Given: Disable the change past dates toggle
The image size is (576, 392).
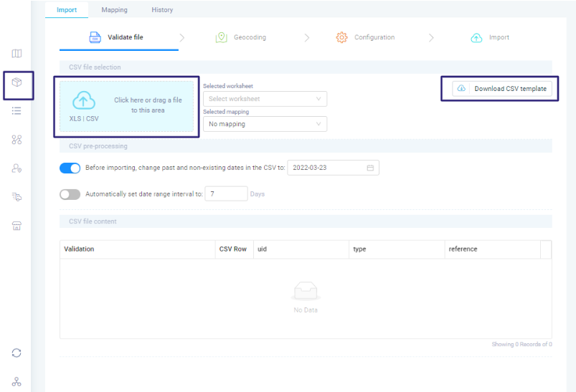Looking at the screenshot, I should pos(70,168).
